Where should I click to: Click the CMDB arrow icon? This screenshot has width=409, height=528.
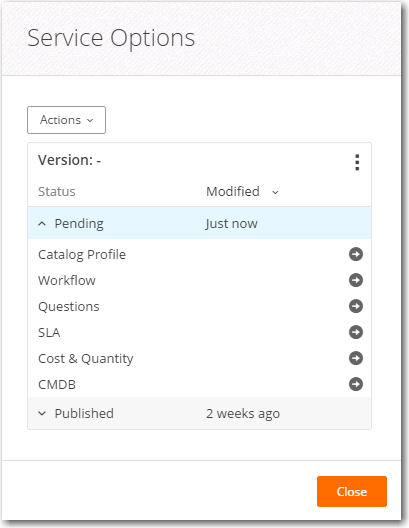(355, 384)
